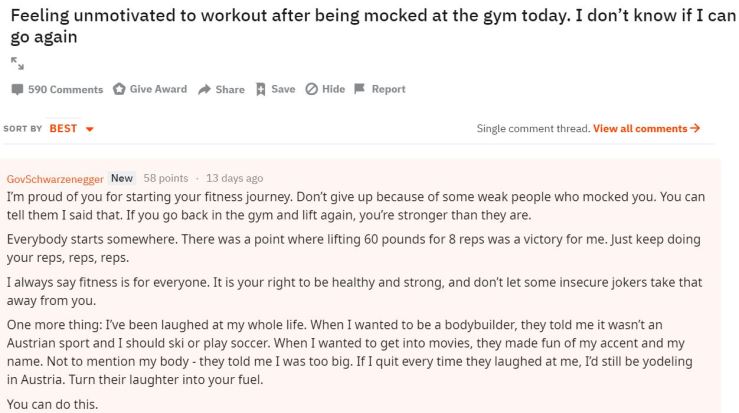Click the 'You can do this.' line
The height and width of the screenshot is (413, 739).
coord(49,404)
